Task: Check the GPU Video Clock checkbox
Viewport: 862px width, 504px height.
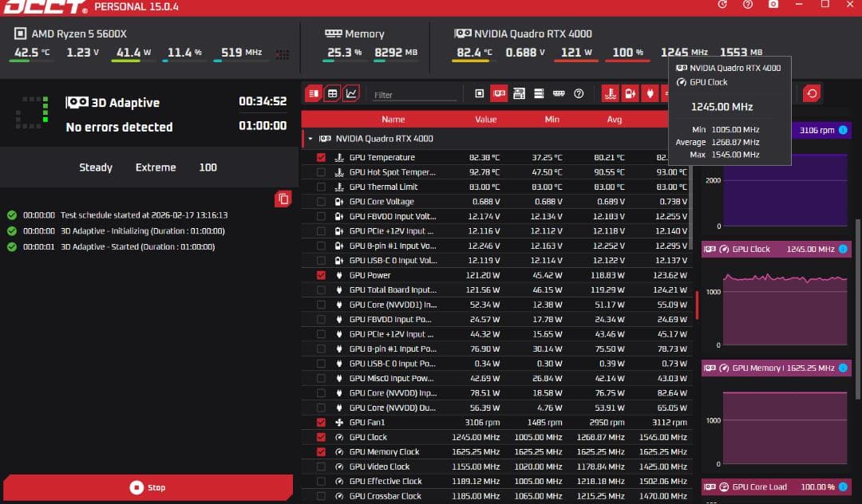Action: [x=321, y=467]
